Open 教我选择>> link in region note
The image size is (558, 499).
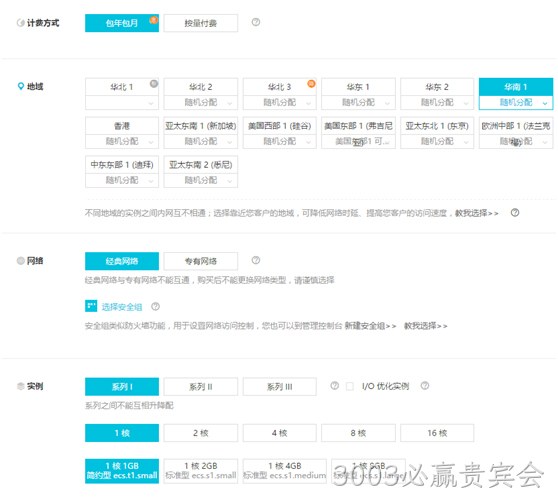coord(477,213)
